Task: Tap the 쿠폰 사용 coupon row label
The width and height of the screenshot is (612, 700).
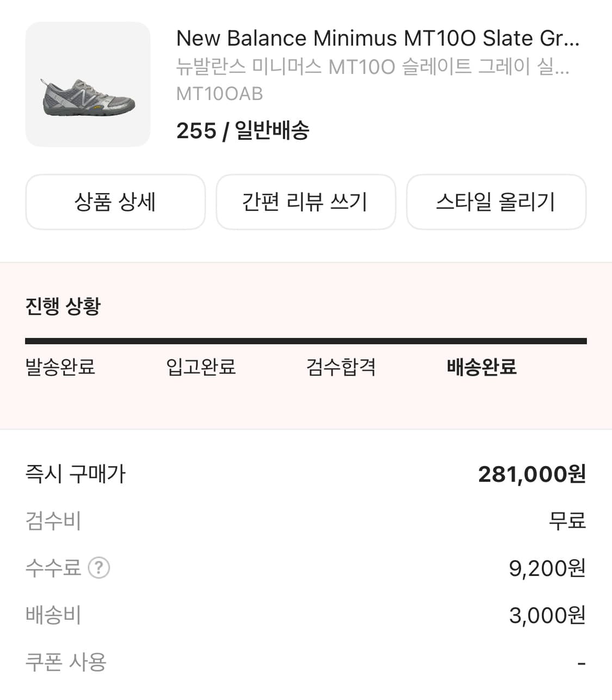Action: tap(66, 662)
